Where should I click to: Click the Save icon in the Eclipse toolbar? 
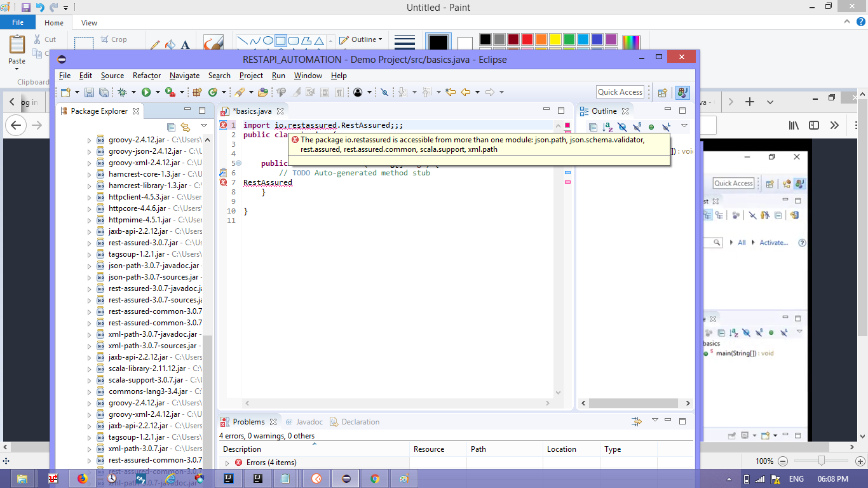click(89, 92)
